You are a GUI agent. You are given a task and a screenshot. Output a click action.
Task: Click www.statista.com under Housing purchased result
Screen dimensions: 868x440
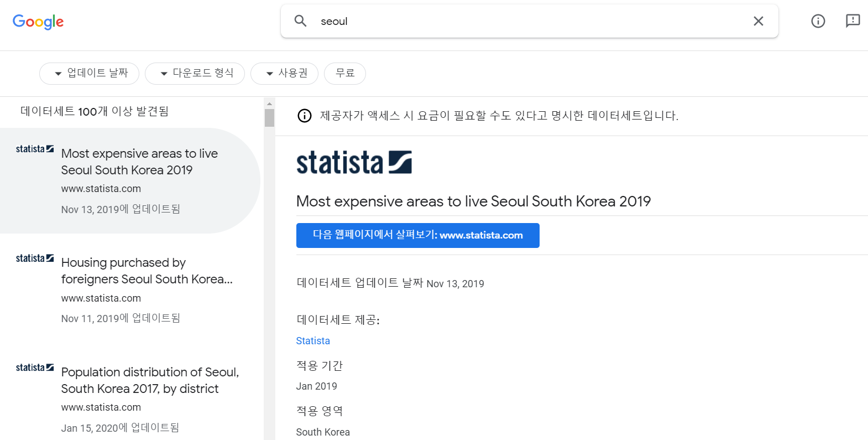pyautogui.click(x=101, y=298)
